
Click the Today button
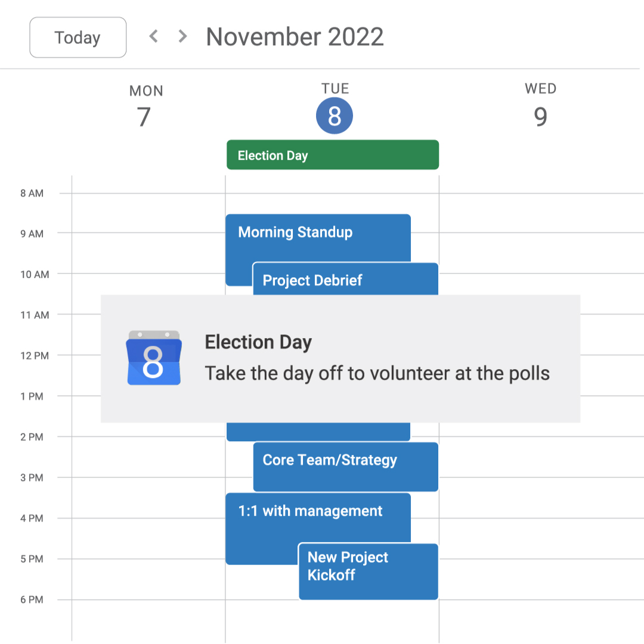pyautogui.click(x=78, y=38)
